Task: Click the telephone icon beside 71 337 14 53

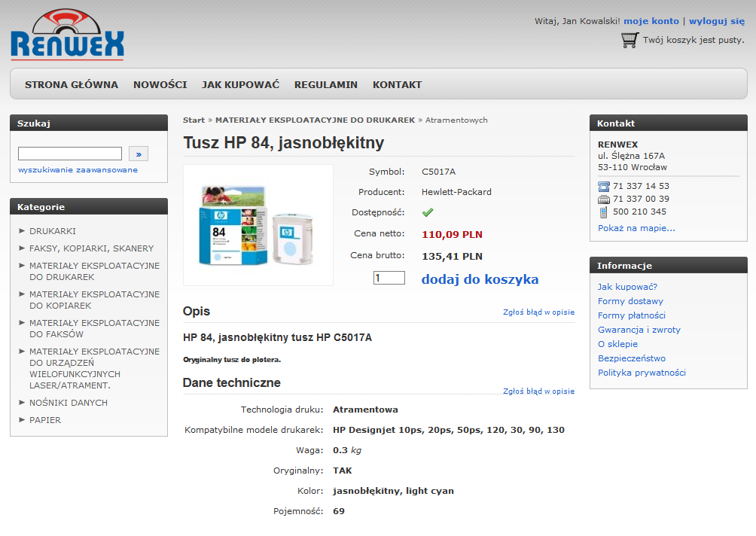Action: 604,187
